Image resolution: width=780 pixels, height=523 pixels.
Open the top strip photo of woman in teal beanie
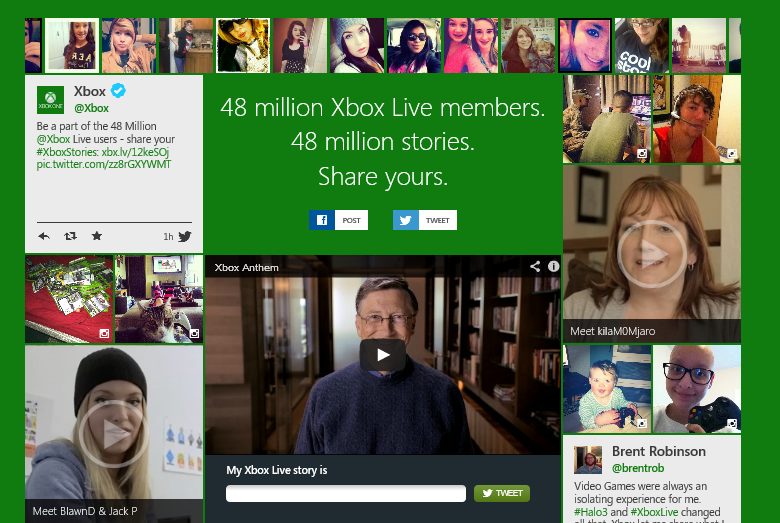pyautogui.click(x=357, y=45)
